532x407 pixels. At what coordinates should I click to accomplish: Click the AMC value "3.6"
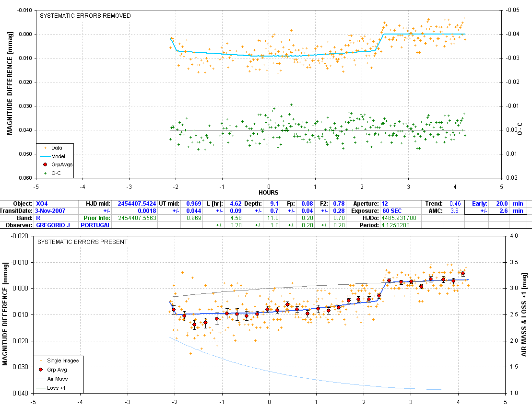[454, 210]
